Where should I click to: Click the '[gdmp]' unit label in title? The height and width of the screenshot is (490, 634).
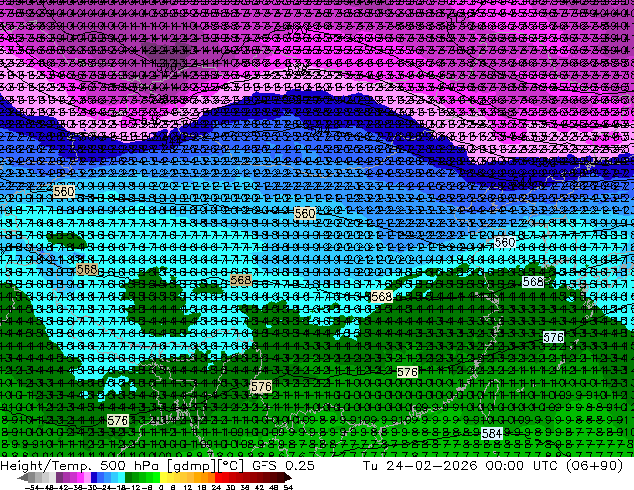pos(191,466)
